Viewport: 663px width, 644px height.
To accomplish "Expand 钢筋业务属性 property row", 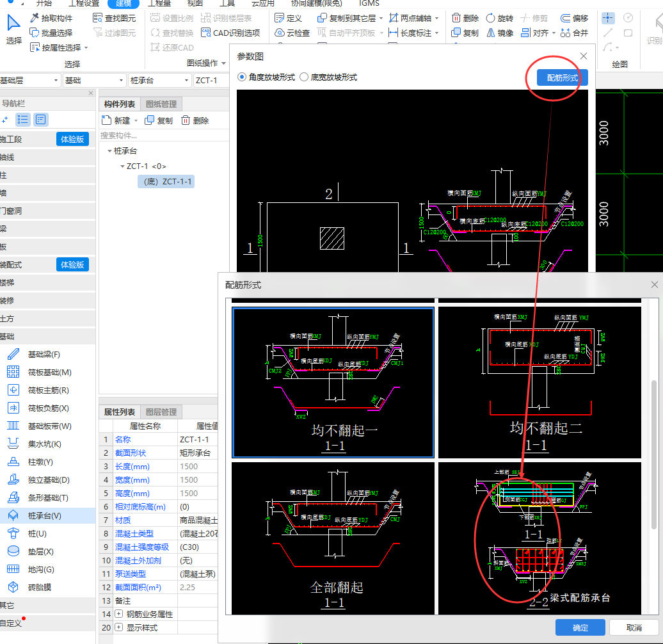I will point(119,613).
